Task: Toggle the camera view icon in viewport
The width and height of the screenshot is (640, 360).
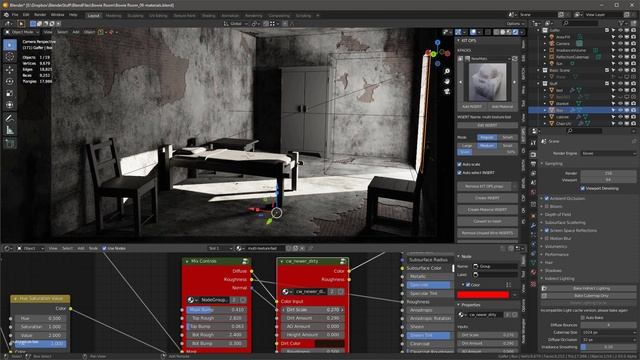Action: [x=447, y=91]
